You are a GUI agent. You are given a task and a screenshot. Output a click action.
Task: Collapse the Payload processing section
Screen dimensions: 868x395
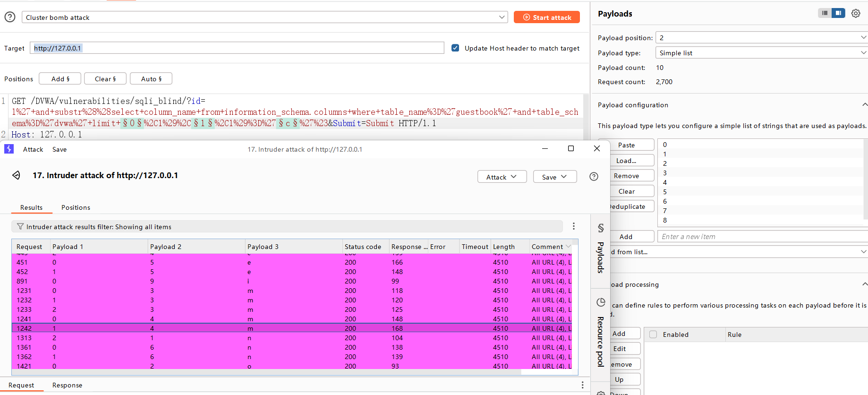tap(864, 284)
